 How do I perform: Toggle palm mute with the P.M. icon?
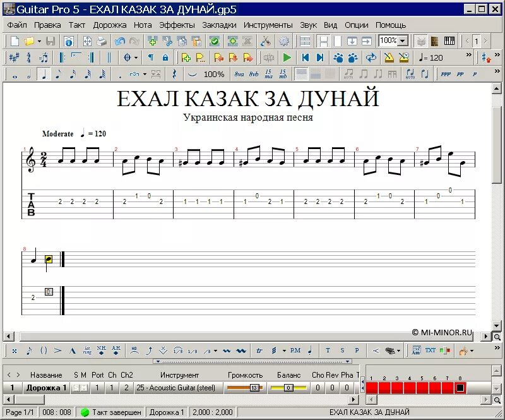pos(295,351)
